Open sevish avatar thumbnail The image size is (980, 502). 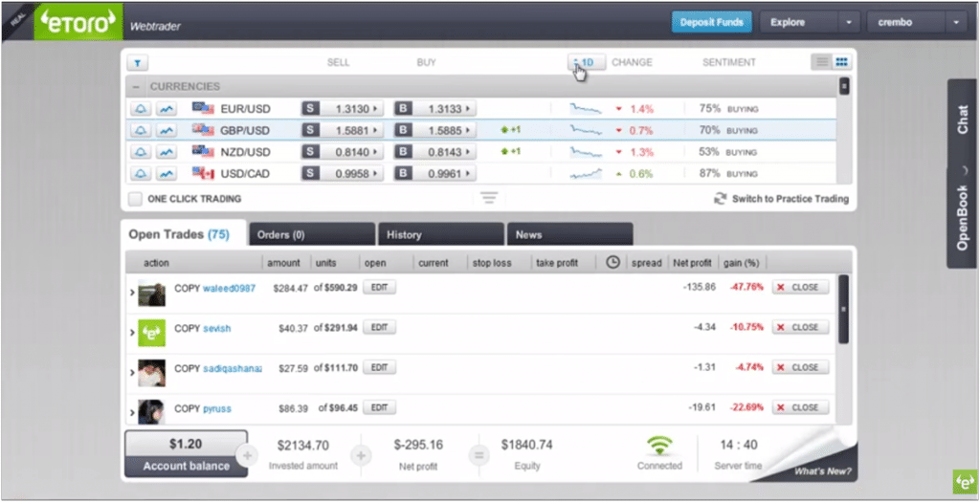(152, 333)
